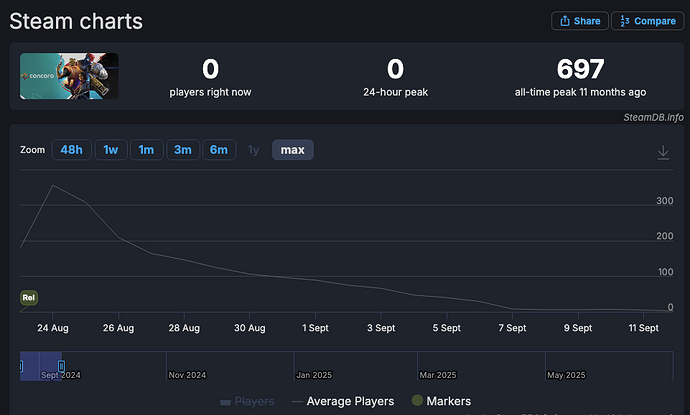Click the Jan 2025 navigator label

[x=314, y=375]
